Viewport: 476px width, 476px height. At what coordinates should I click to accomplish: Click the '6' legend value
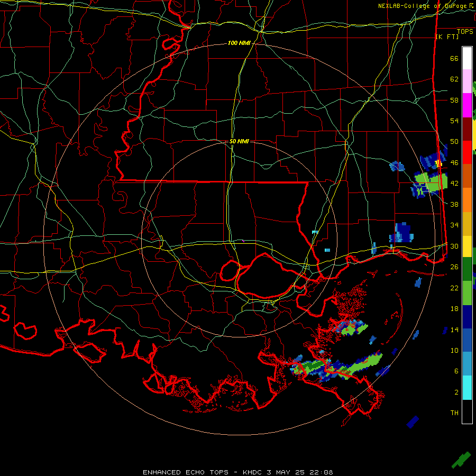point(456,371)
